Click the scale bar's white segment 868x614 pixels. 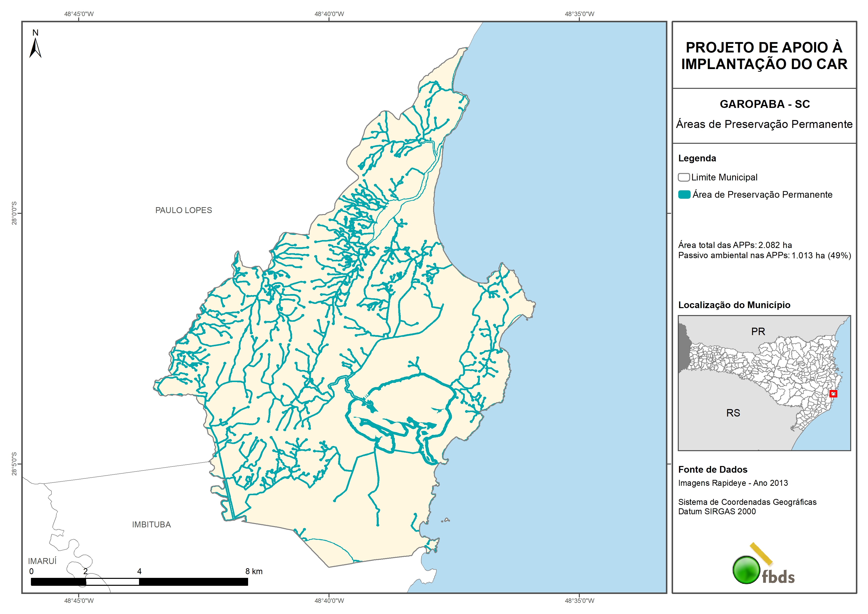click(x=112, y=582)
